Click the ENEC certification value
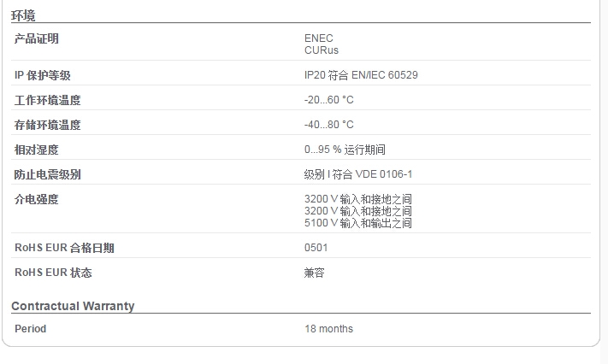 point(318,38)
